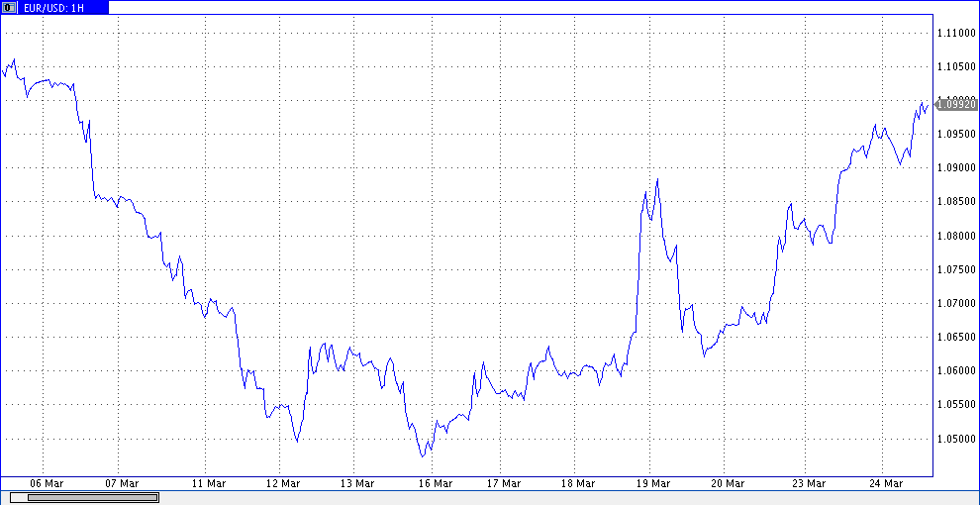Click the 24 Mar date label
The height and width of the screenshot is (505, 980).
[886, 484]
